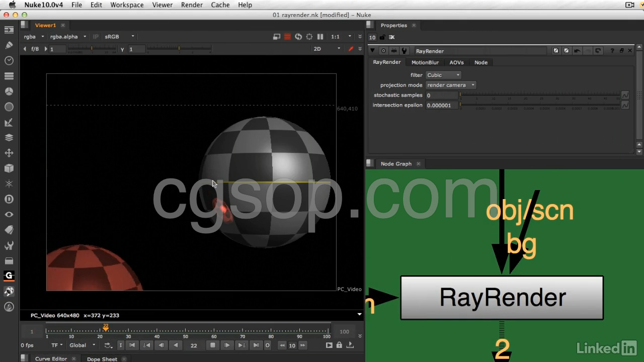
Task: Click the red viewer downrez icon
Action: (x=287, y=37)
